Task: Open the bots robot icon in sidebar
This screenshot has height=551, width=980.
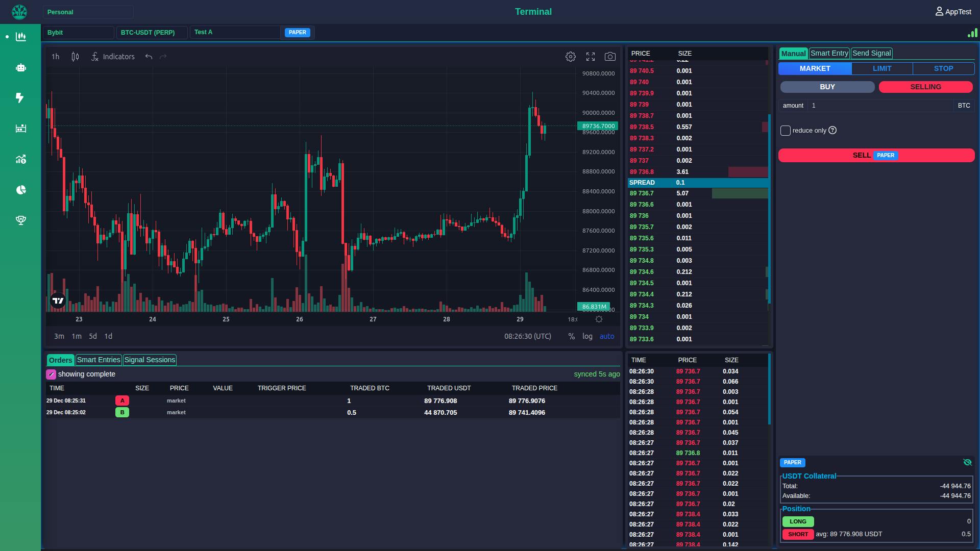Action: [x=21, y=67]
